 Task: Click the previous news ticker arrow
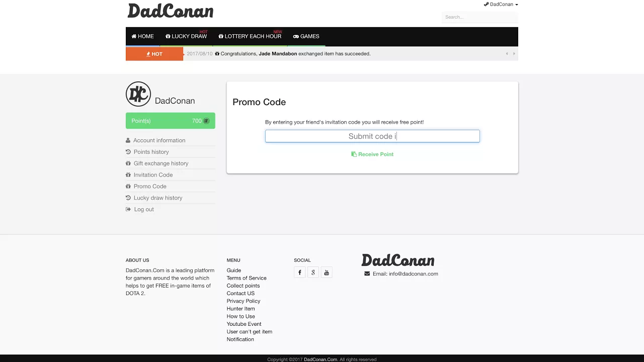(x=507, y=54)
